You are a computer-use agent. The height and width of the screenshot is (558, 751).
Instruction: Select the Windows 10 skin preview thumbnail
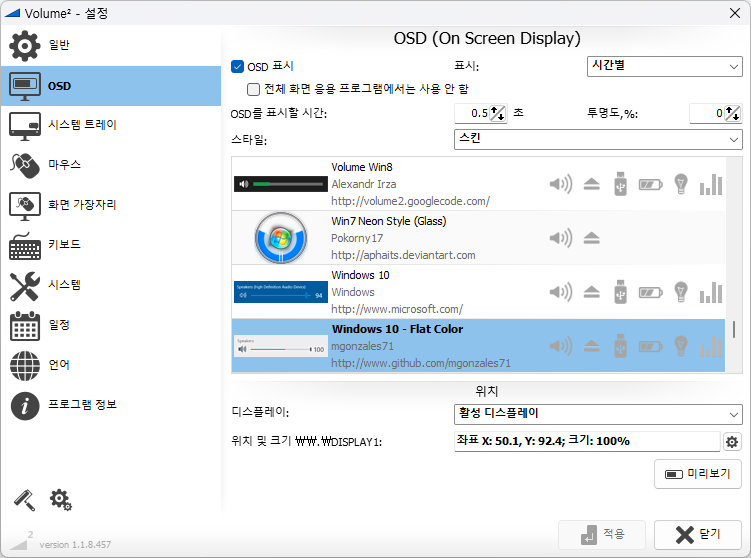(281, 292)
